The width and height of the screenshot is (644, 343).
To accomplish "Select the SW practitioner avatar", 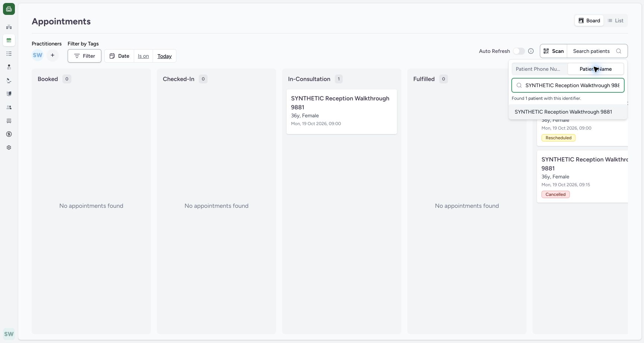I will pyautogui.click(x=38, y=55).
